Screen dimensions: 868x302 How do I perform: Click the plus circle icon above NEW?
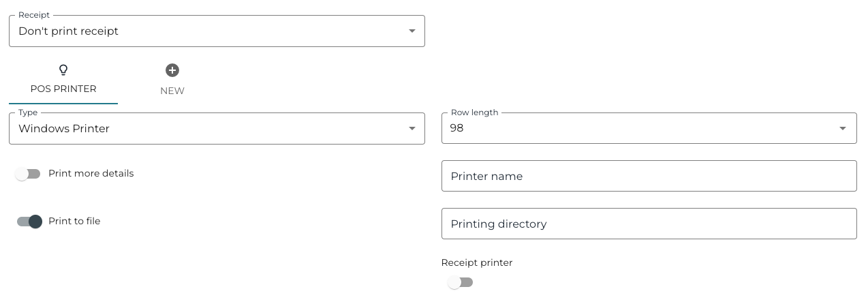click(172, 70)
